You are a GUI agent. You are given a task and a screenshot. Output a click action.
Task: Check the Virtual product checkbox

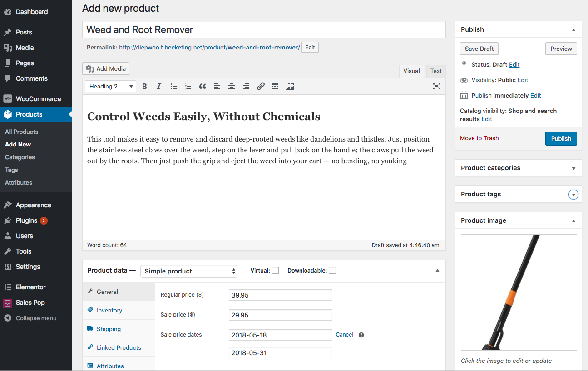coord(275,271)
